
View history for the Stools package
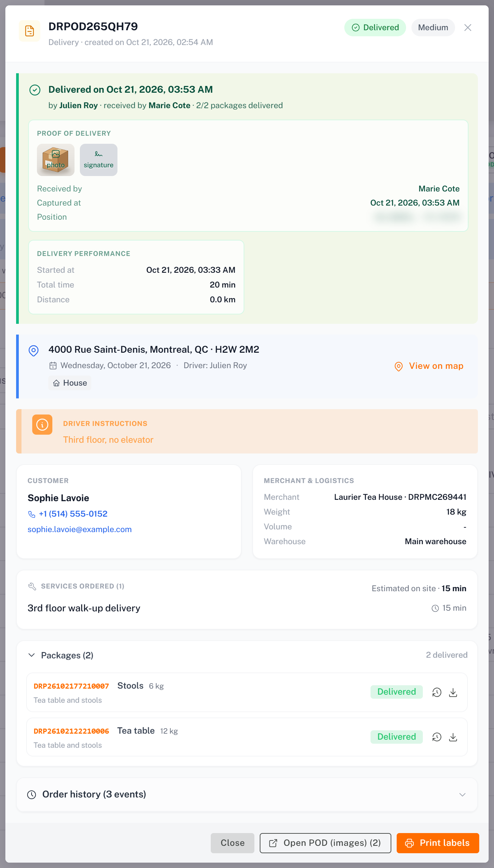pyautogui.click(x=437, y=692)
